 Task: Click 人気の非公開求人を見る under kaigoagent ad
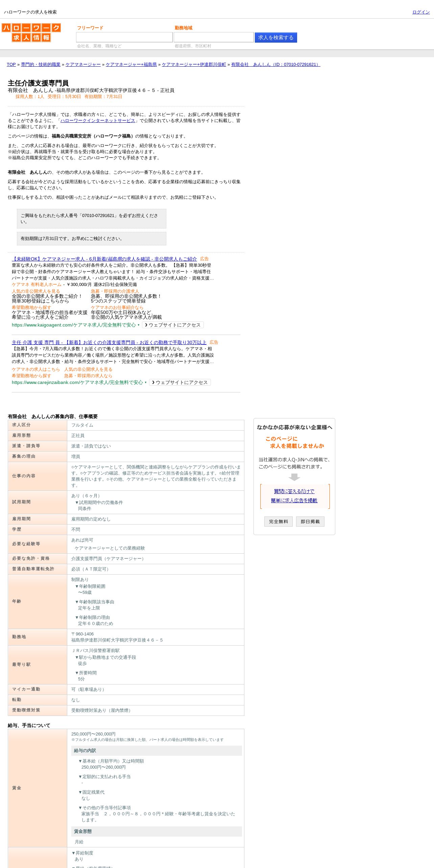tap(36, 291)
